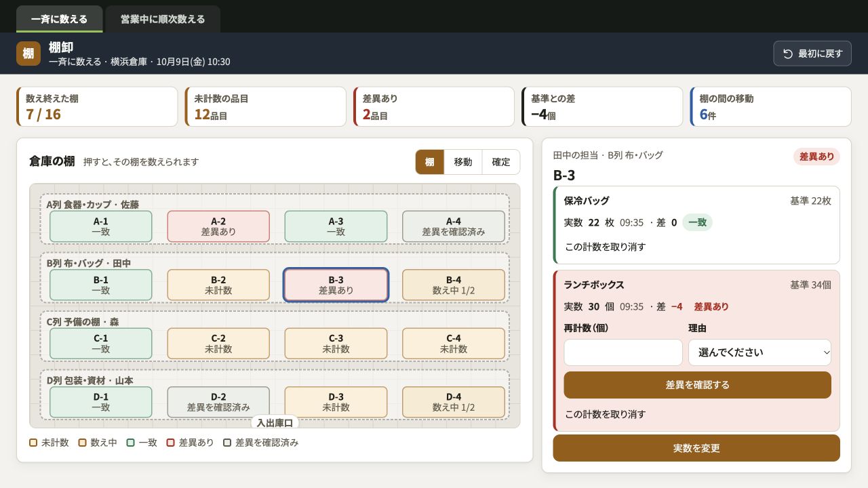This screenshot has width=868, height=488.
Task: Open shelf A-4 差異を確認済み
Action: pyautogui.click(x=454, y=226)
